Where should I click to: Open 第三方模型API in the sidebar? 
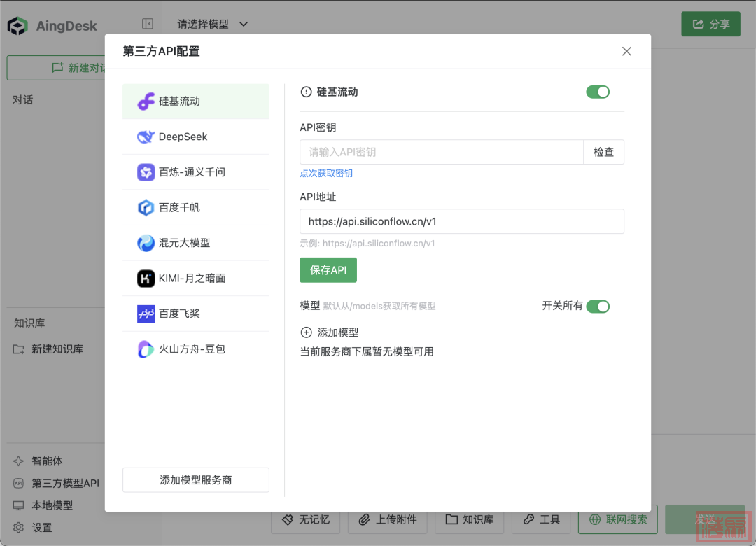pos(57,483)
